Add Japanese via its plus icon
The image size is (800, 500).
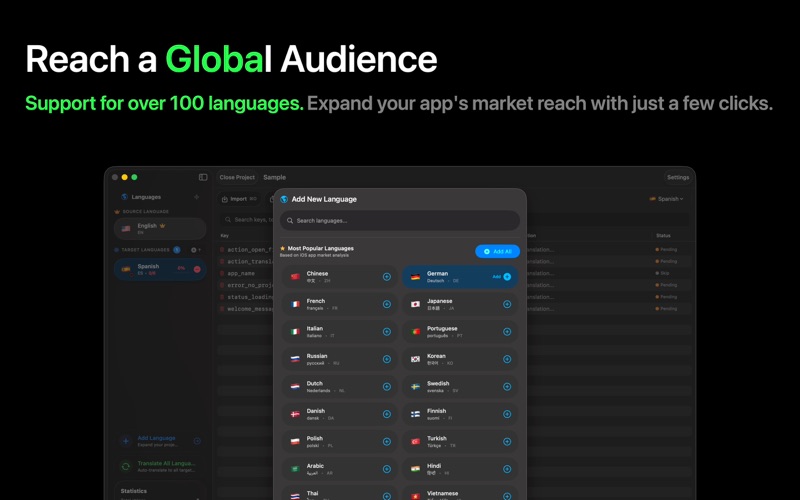[507, 304]
